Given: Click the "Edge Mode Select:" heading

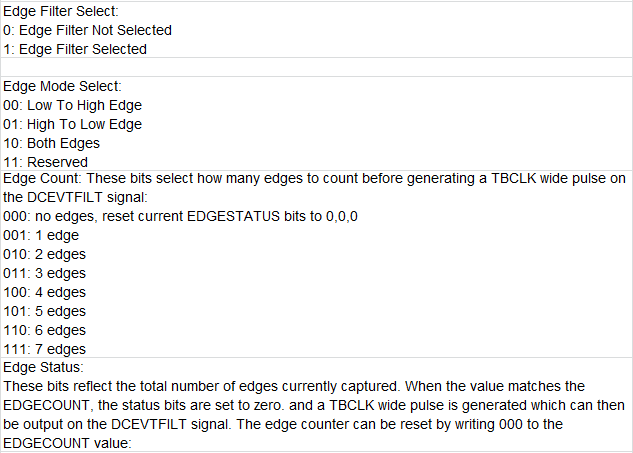Looking at the screenshot, I should click(62, 86).
